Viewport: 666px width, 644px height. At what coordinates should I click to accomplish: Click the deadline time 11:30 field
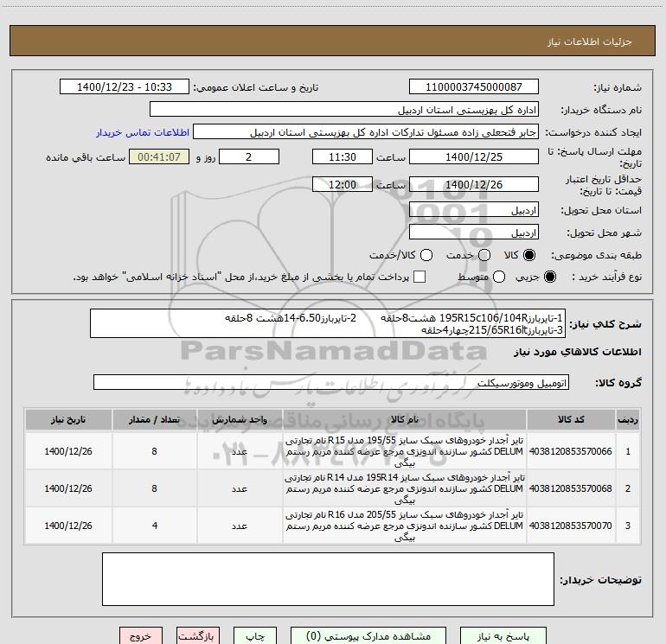tap(343, 156)
